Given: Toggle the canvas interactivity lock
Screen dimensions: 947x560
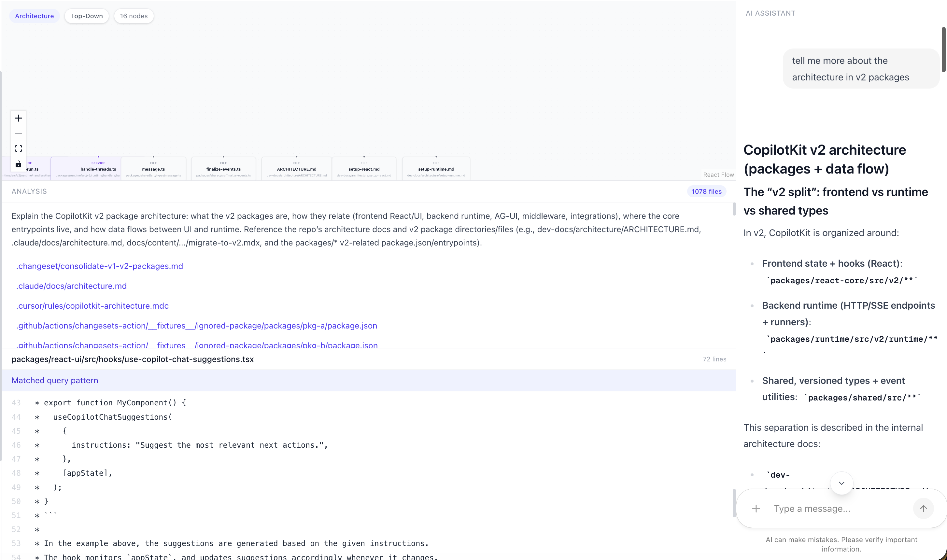Looking at the screenshot, I should coord(18,164).
